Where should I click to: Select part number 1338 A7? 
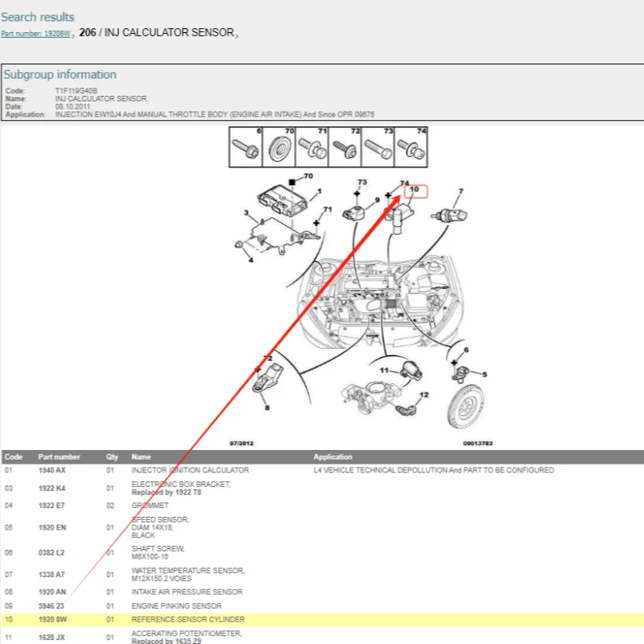pos(52,575)
